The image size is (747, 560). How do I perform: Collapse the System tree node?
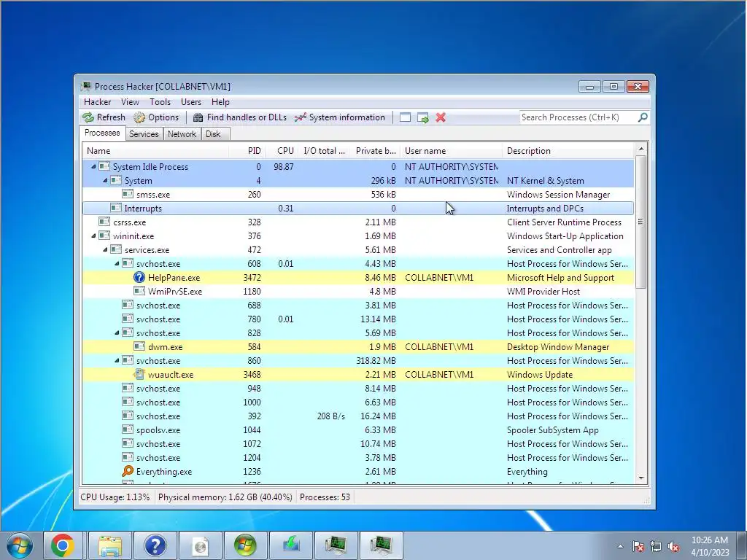click(x=105, y=181)
